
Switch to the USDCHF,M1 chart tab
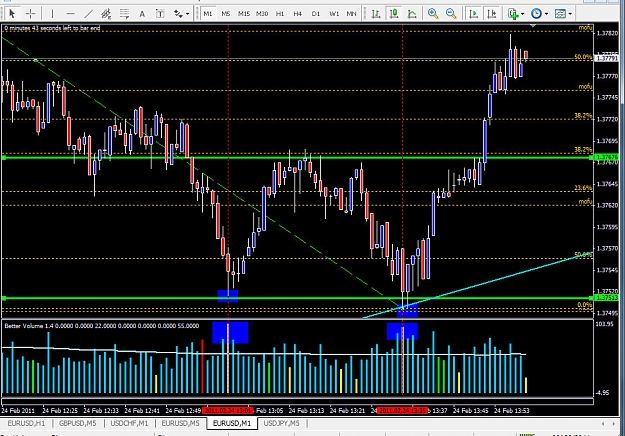tap(129, 423)
